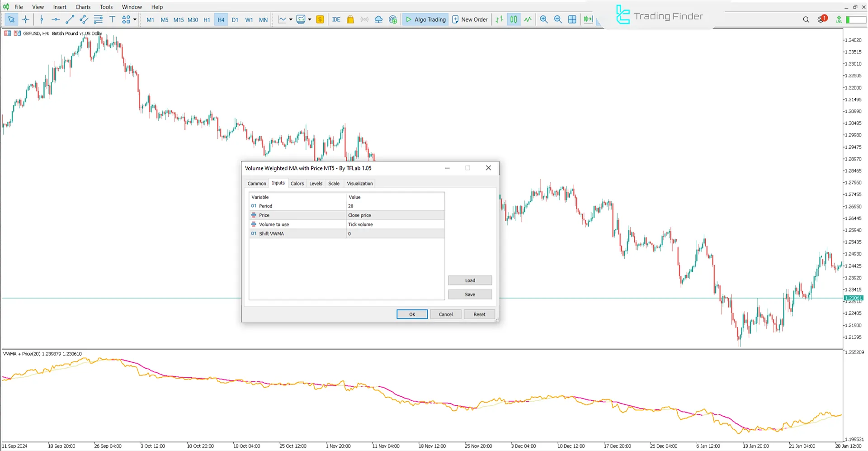
Task: Open the line studies dropdown arrow
Action: (x=310, y=19)
